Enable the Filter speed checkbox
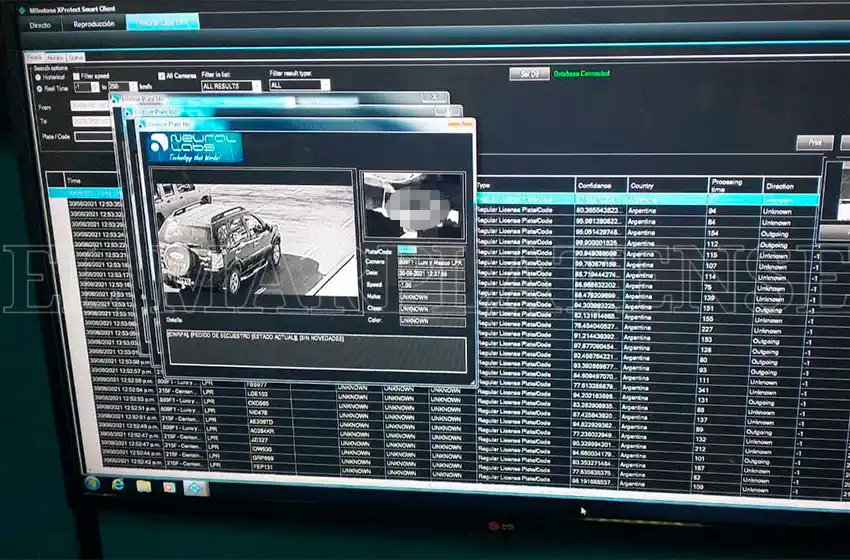The height and width of the screenshot is (560, 850). pyautogui.click(x=77, y=76)
